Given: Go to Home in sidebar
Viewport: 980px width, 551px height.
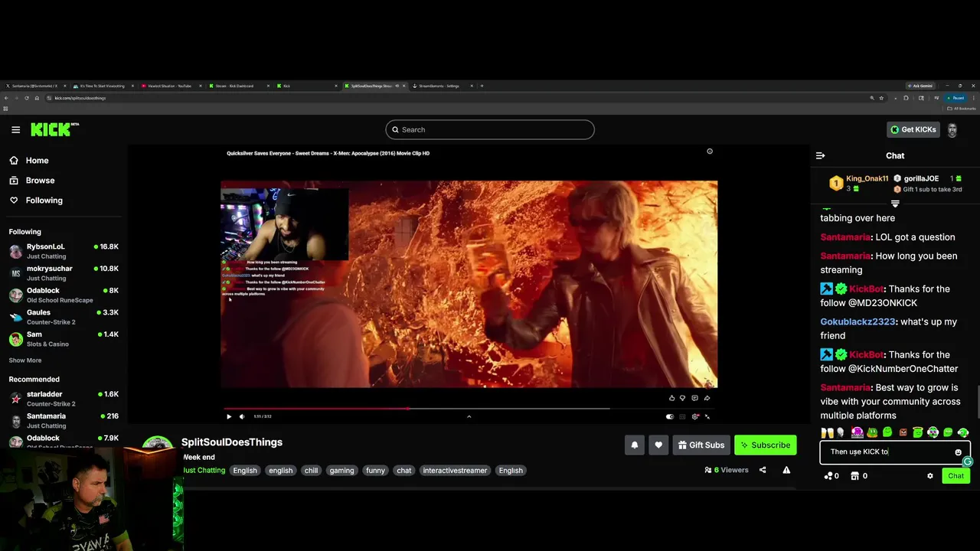Looking at the screenshot, I should [29, 161].
